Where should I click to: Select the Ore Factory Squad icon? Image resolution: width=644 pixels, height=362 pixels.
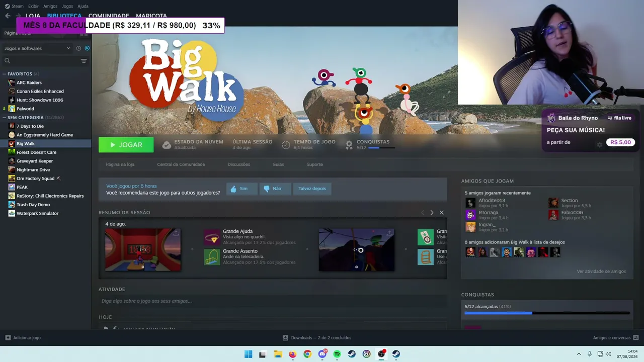(12, 178)
